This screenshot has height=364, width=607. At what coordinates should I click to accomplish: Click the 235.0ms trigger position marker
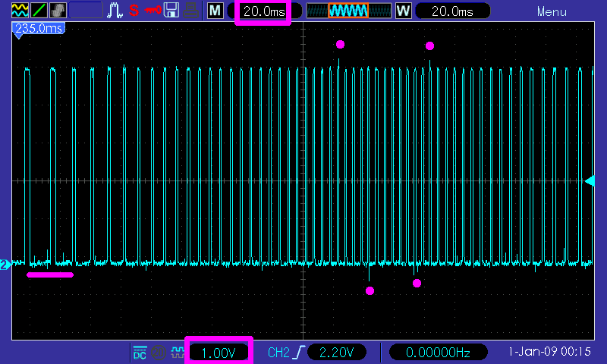[39, 29]
